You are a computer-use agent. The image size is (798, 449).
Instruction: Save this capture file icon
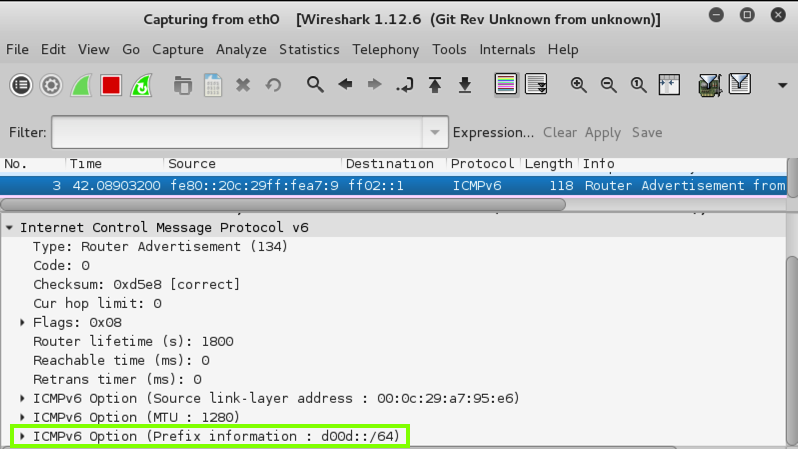click(x=213, y=85)
